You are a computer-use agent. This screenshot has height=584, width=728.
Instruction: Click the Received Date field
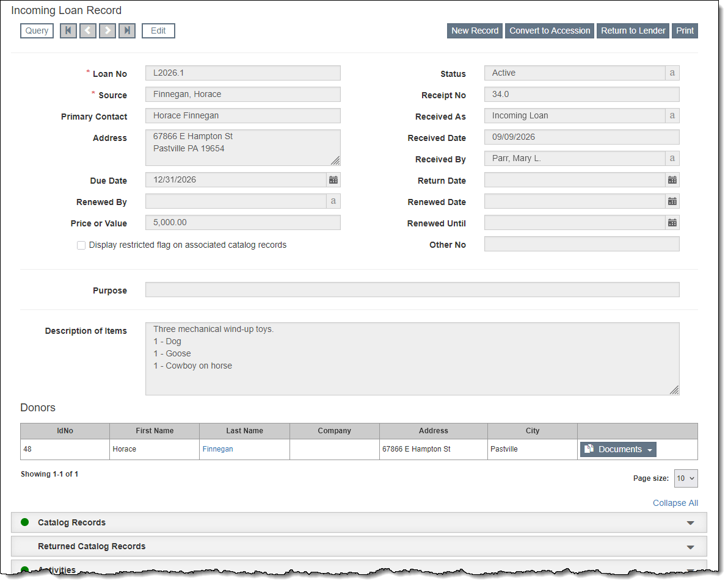click(x=582, y=137)
